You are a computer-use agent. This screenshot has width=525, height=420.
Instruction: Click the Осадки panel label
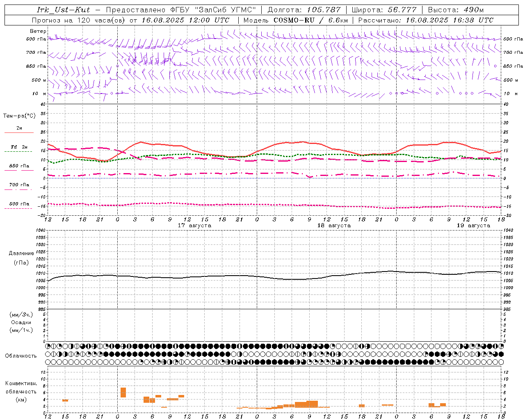pos(21,322)
